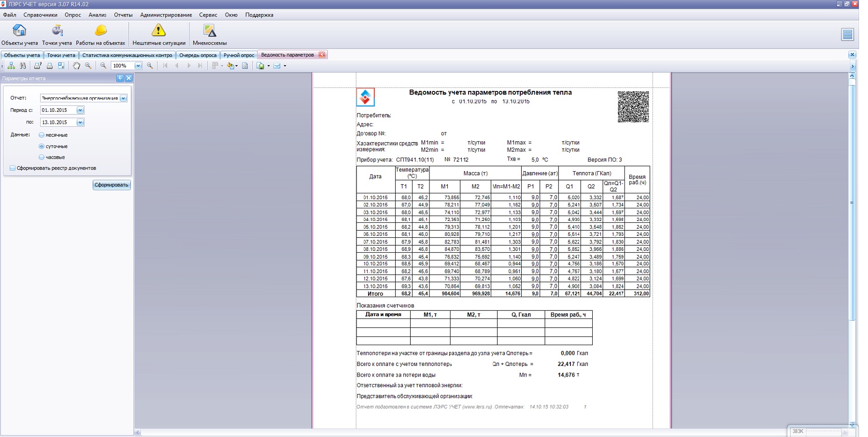Click the page background color icon
This screenshot has width=868, height=437.
230,66
